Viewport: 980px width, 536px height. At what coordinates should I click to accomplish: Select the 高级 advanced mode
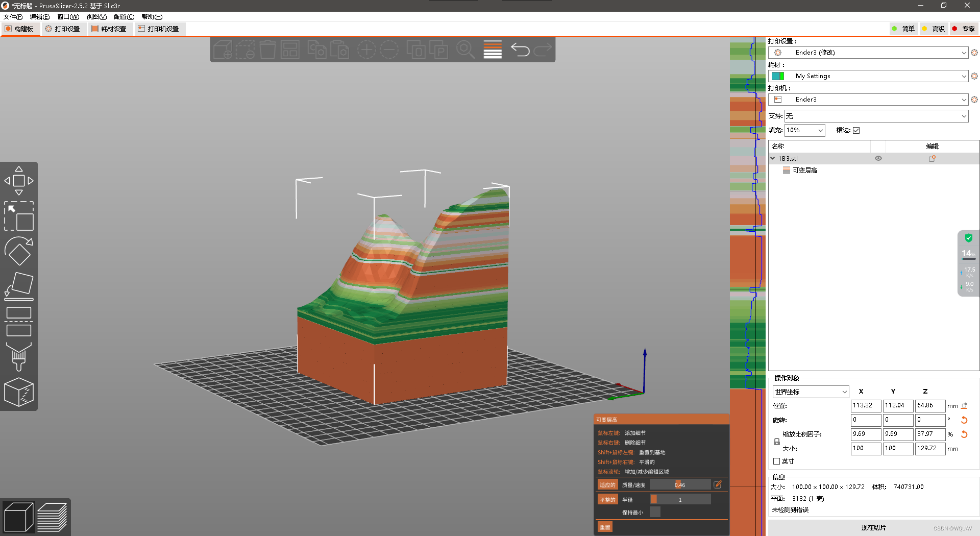point(933,29)
